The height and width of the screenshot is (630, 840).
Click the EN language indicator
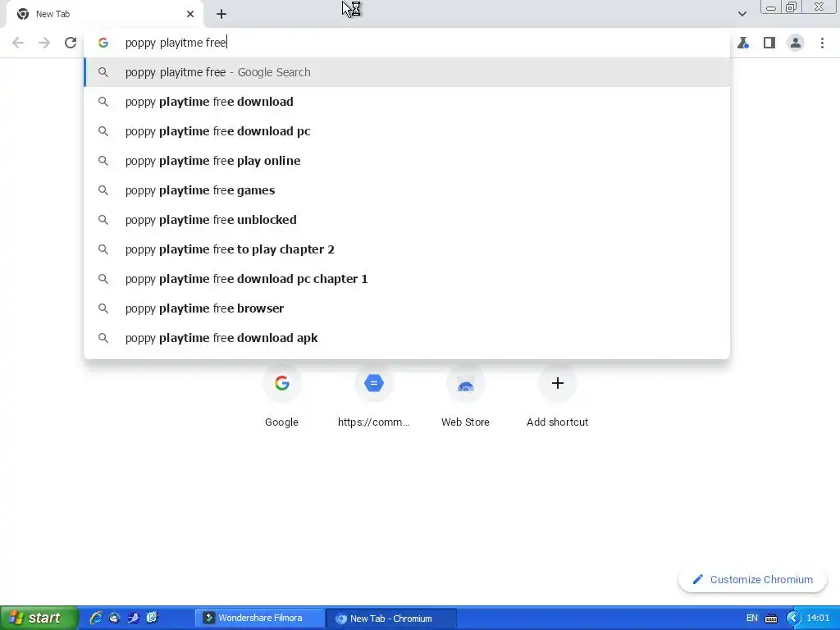(752, 619)
